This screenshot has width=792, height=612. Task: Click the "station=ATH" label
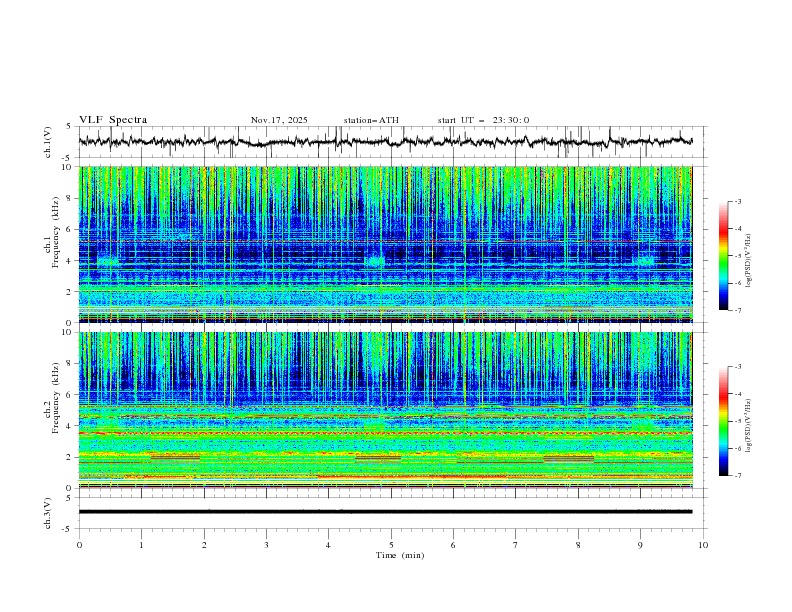371,120
